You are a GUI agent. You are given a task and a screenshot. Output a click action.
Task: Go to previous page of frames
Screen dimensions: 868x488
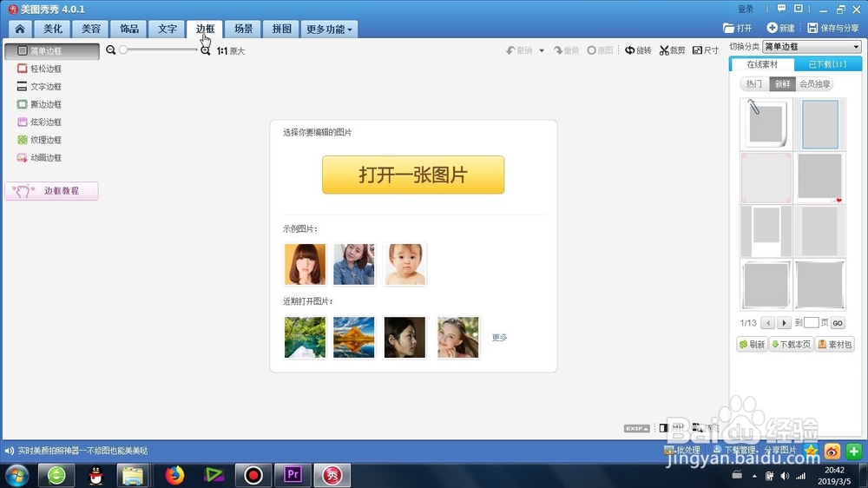point(768,323)
